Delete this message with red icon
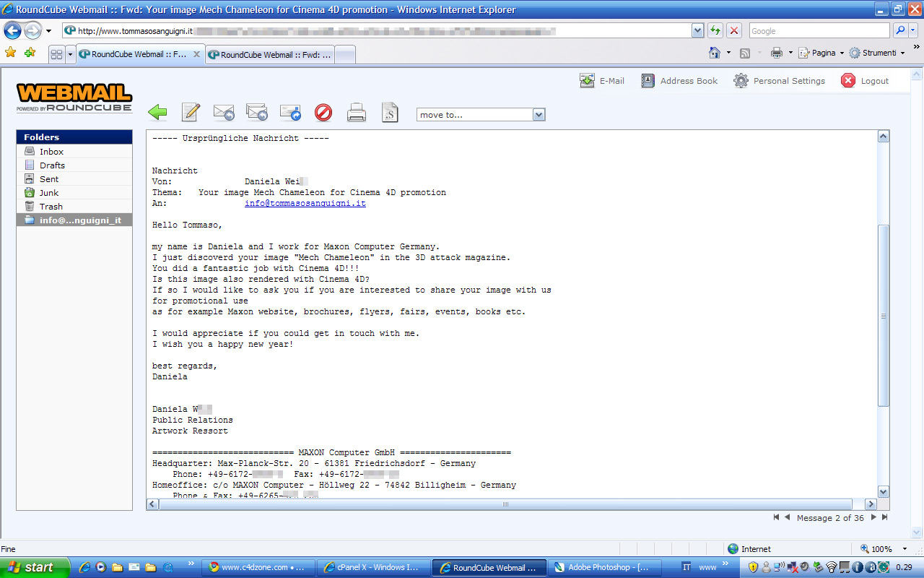Viewport: 924px width, 578px height. (x=323, y=112)
